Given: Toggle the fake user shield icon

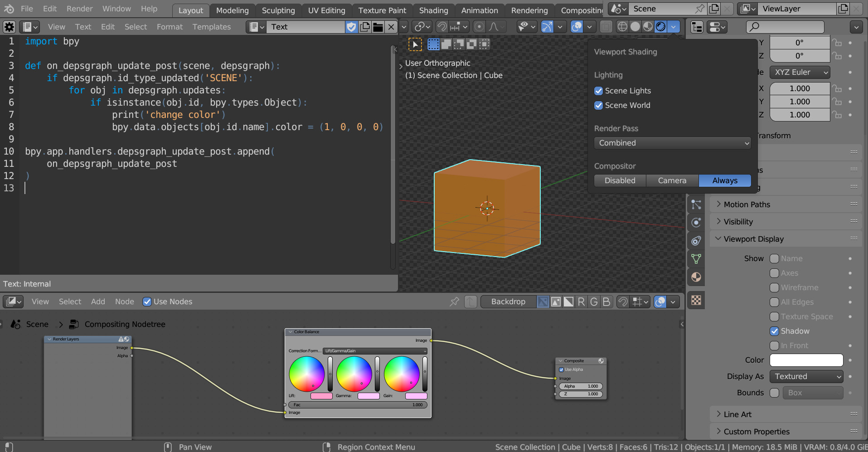Looking at the screenshot, I should [351, 27].
